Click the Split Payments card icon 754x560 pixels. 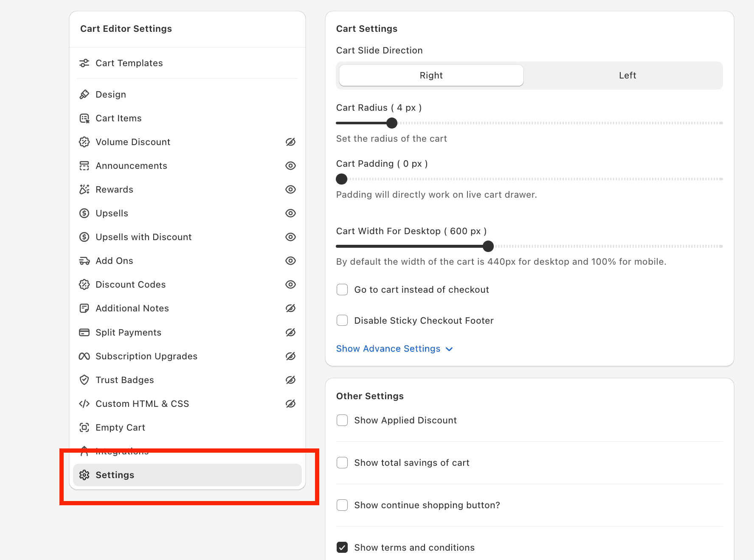click(84, 333)
